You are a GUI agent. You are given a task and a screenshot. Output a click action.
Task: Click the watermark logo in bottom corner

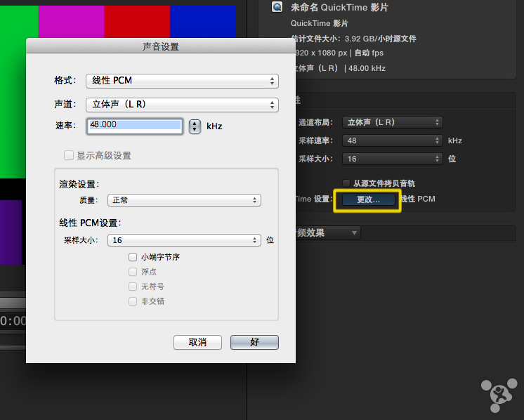point(499,395)
